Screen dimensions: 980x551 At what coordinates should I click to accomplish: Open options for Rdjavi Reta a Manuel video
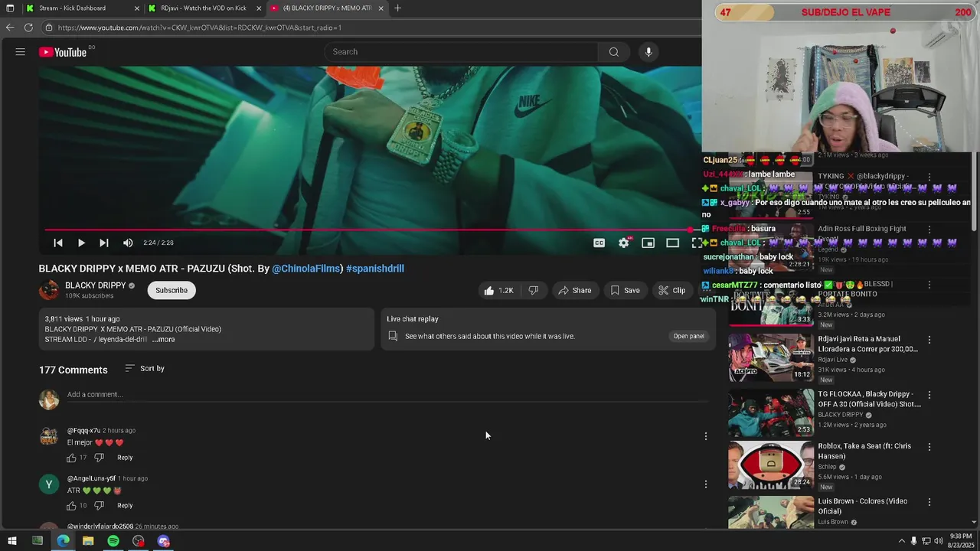[929, 340]
